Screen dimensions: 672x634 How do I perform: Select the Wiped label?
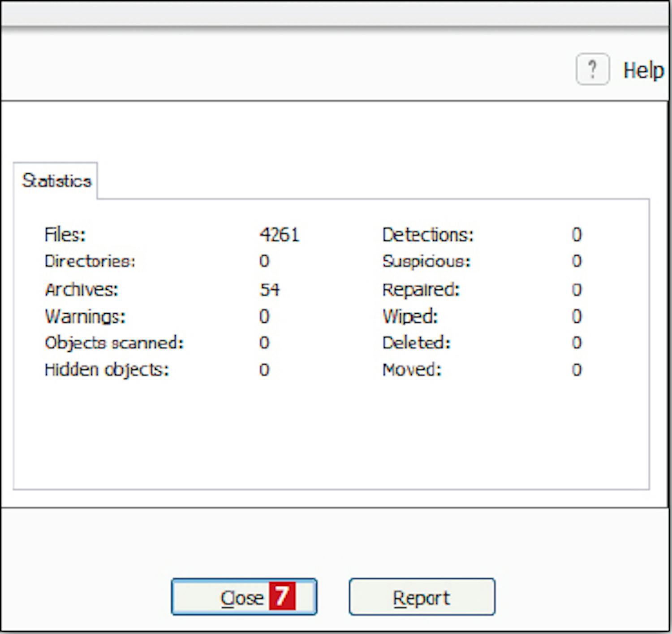pyautogui.click(x=410, y=316)
